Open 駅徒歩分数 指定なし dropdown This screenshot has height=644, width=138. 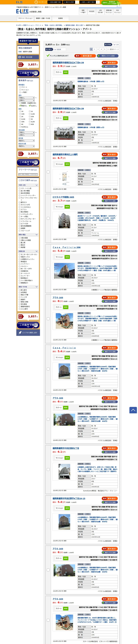(27, 146)
